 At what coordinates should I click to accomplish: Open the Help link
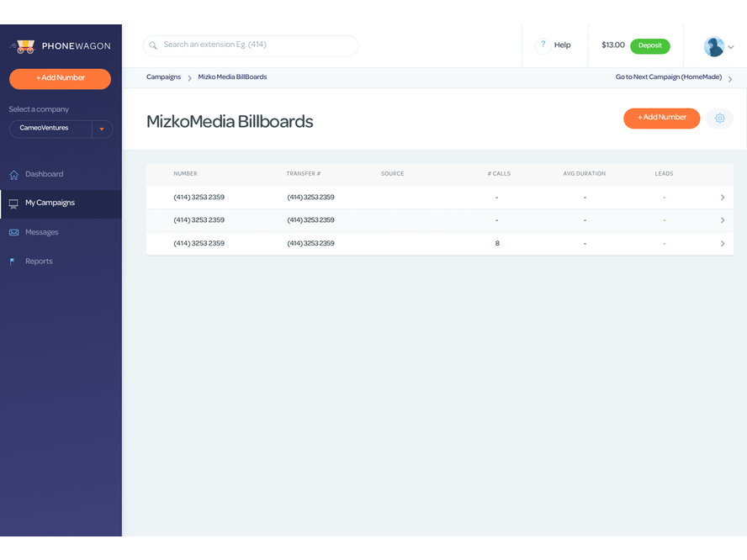tap(562, 45)
